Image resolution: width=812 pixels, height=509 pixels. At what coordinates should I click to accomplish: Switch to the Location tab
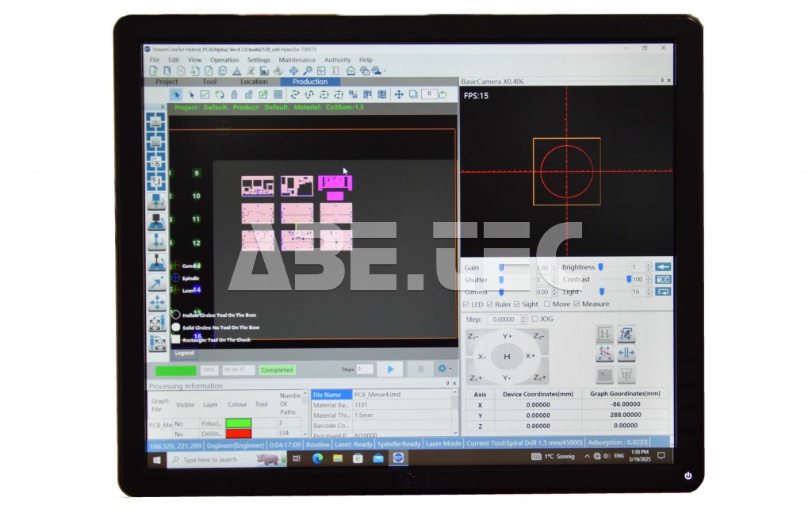click(254, 82)
